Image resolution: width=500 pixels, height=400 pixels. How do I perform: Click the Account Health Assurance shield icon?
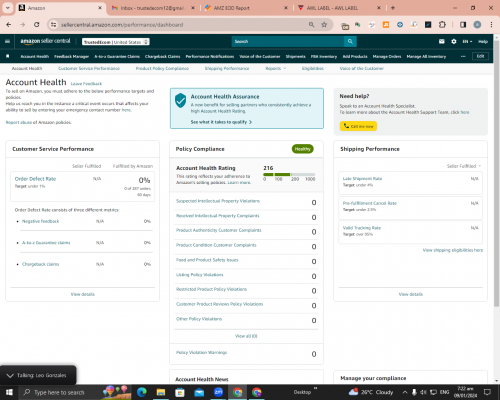coord(180,100)
